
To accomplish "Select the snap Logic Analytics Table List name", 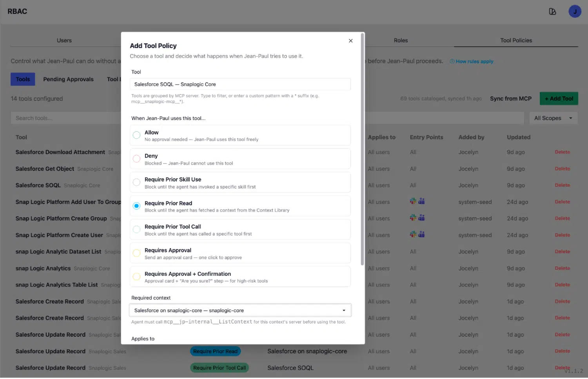I will [x=57, y=285].
